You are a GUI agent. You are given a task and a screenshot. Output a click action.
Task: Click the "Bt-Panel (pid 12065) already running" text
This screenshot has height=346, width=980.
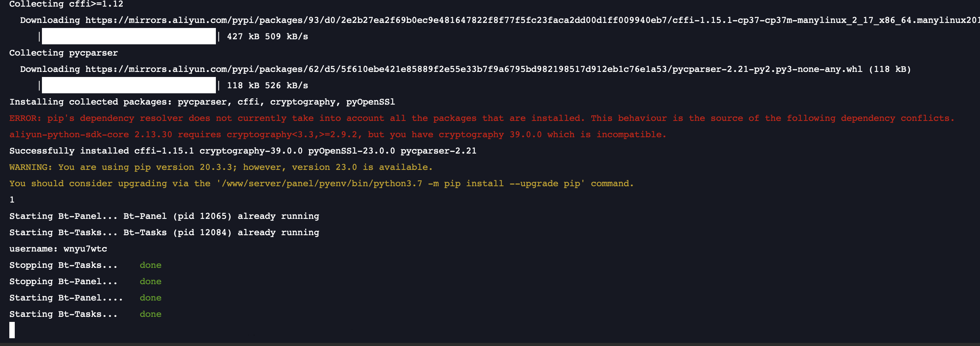click(221, 216)
